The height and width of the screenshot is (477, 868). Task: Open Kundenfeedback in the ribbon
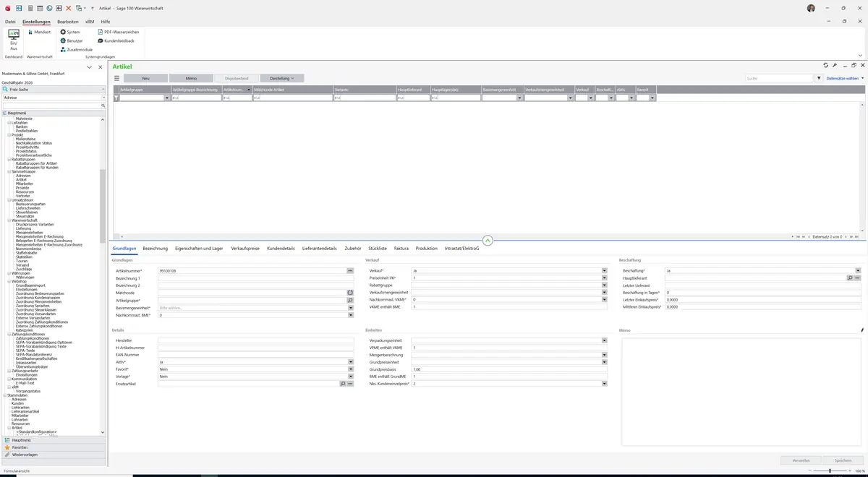tap(116, 41)
